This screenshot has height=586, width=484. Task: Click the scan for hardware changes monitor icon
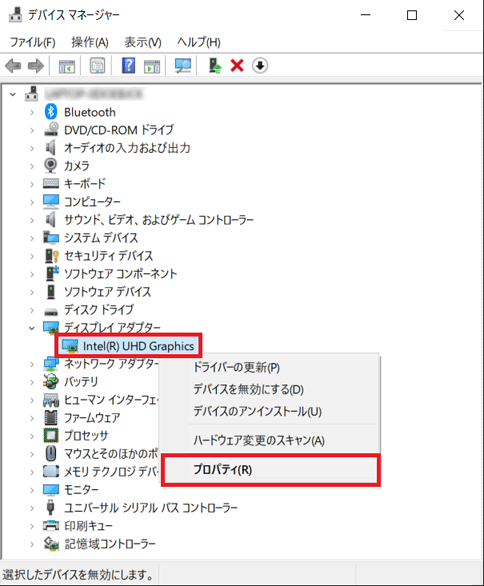tap(183, 66)
